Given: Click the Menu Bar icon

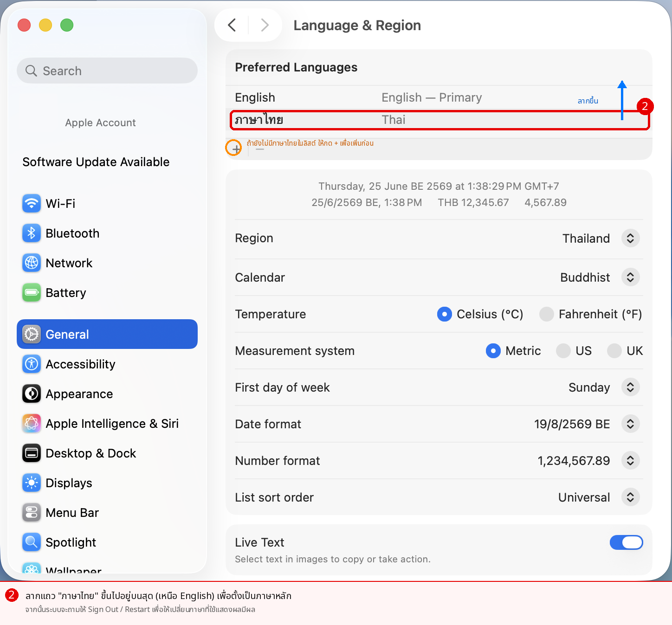Looking at the screenshot, I should point(32,512).
